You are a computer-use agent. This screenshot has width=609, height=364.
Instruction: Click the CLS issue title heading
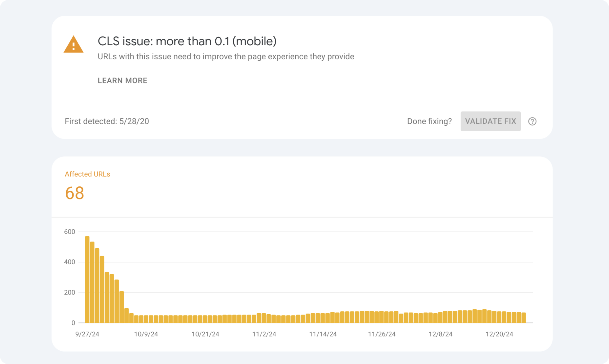click(x=187, y=41)
